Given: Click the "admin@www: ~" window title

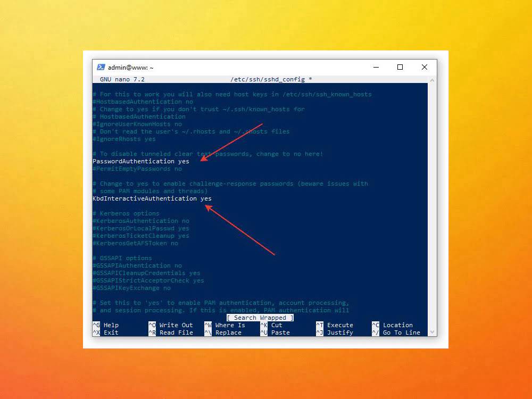Looking at the screenshot, I should pyautogui.click(x=131, y=68).
